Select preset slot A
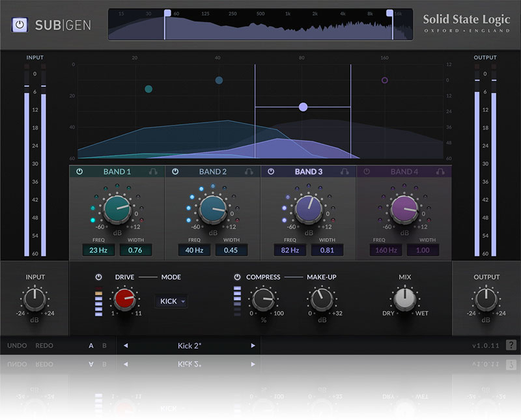The width and height of the screenshot is (521, 420). coord(91,346)
